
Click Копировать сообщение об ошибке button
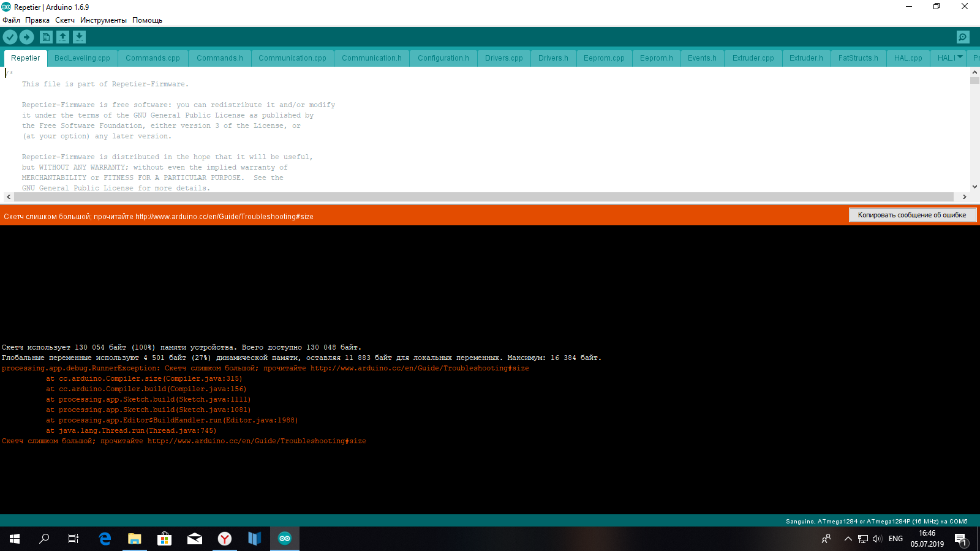pyautogui.click(x=912, y=215)
